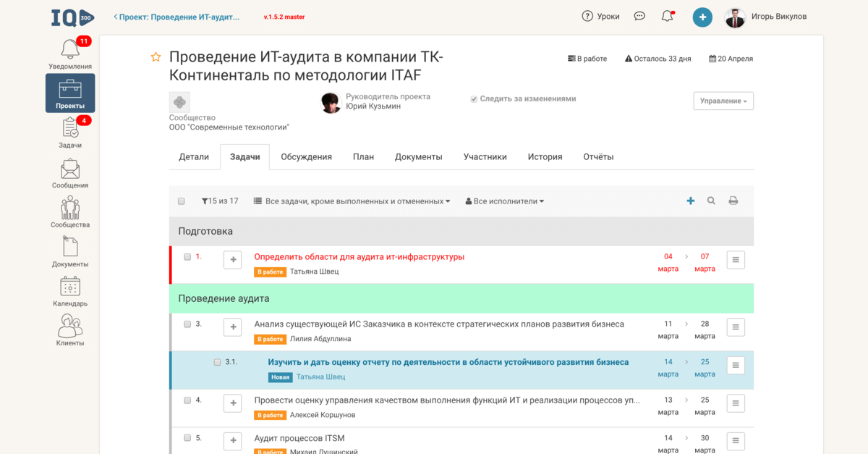Go back via project breadcrumb link

[x=177, y=17]
